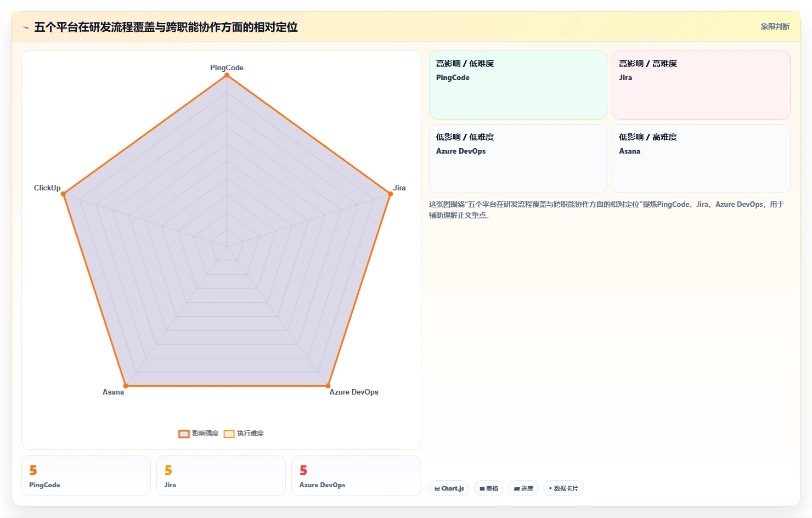Click the yellow 执行难度 legend swatch
The height and width of the screenshot is (518, 812).
pos(229,434)
